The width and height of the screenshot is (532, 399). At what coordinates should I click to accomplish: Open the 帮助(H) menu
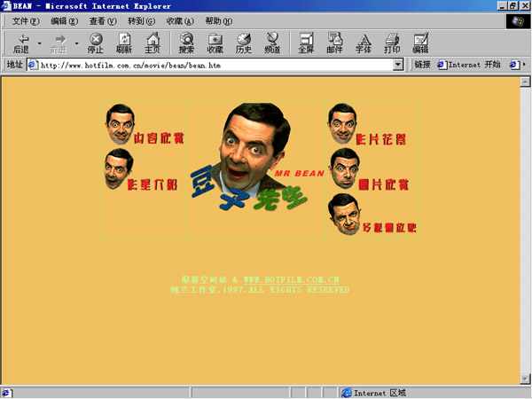pyautogui.click(x=218, y=20)
